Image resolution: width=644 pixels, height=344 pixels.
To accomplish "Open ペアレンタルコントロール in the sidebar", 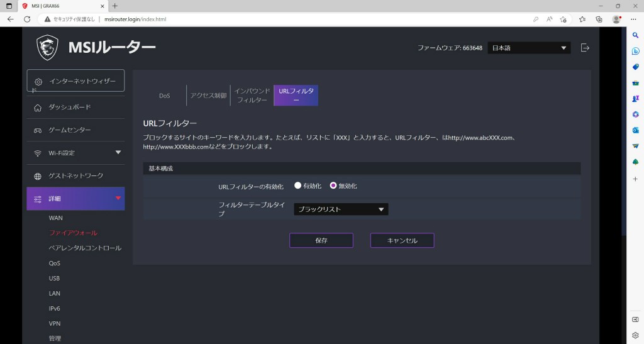I will coord(85,248).
